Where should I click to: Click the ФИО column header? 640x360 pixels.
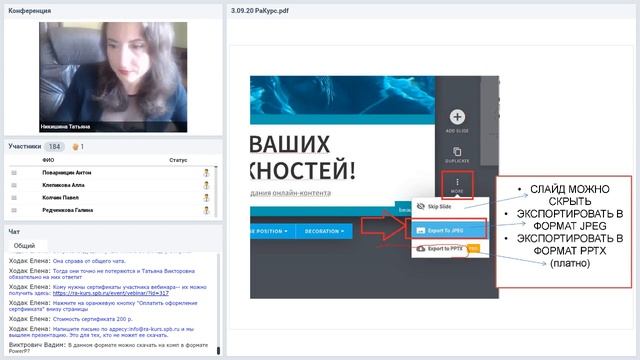48,160
